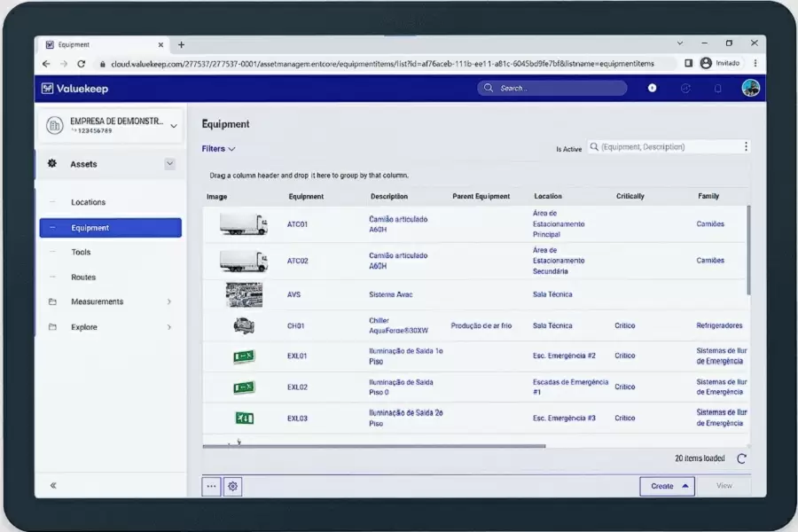Click the refresh icon beside items loaded
This screenshot has width=798, height=532.
741,458
